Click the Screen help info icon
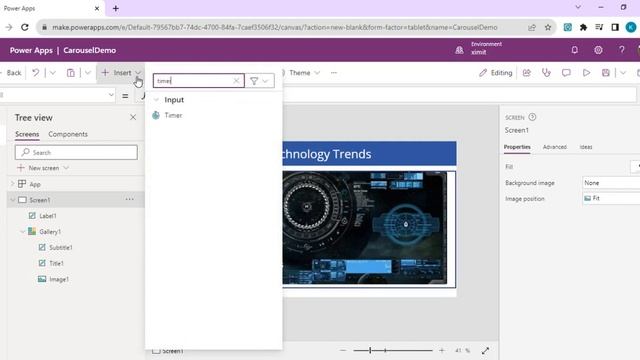640x360 pixels. (532, 117)
